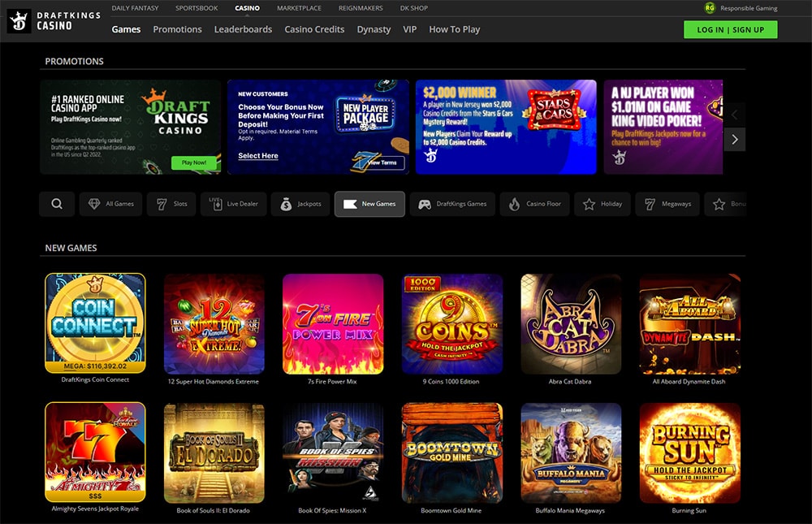The image size is (812, 524).
Task: Click the 'Boomtown Gold Mine' title text
Action: pos(451,510)
